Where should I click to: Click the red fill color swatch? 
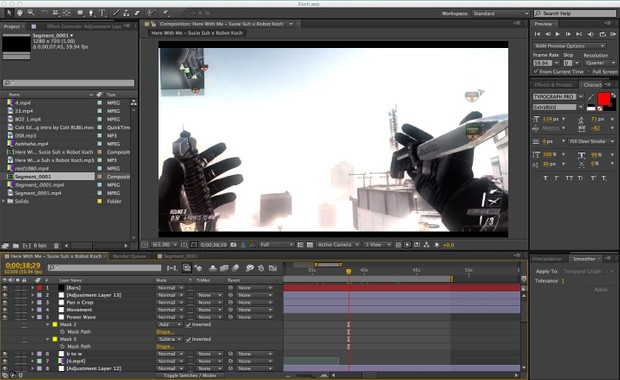(x=604, y=99)
